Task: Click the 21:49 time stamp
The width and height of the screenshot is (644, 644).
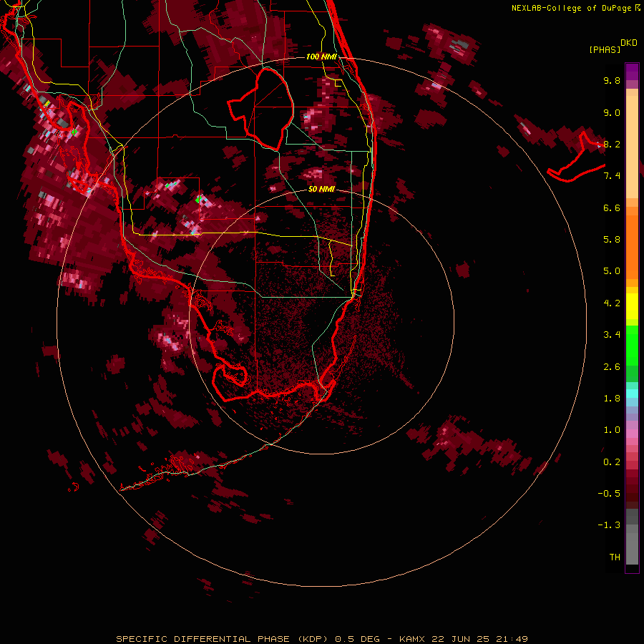Action: 512,639
